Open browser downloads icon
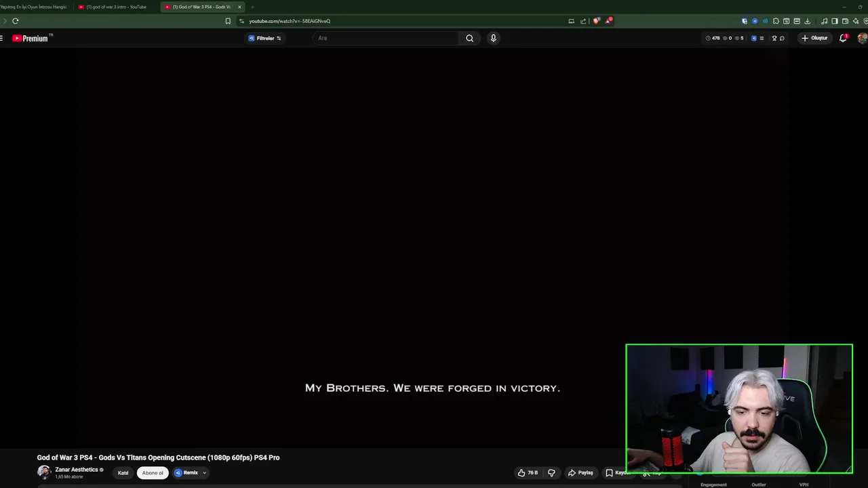Viewport: 868px width, 488px height. 807,21
